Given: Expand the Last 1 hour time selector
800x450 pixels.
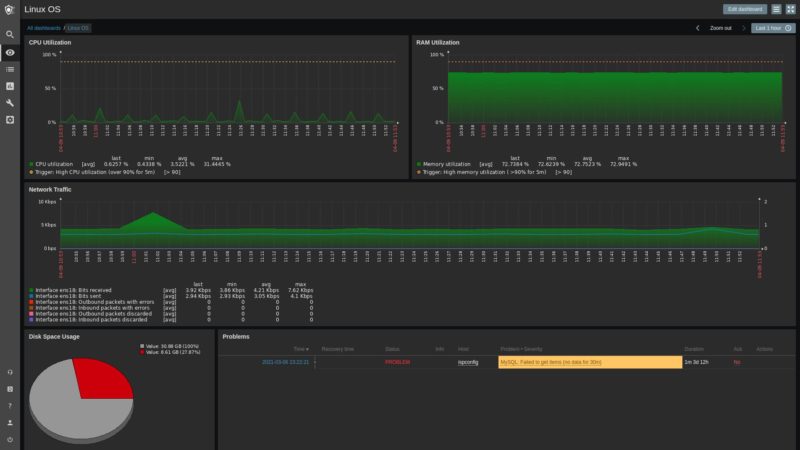Looking at the screenshot, I should coord(773,28).
